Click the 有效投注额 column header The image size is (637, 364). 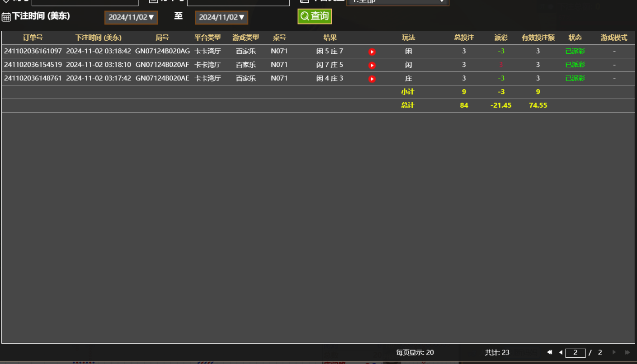point(538,38)
